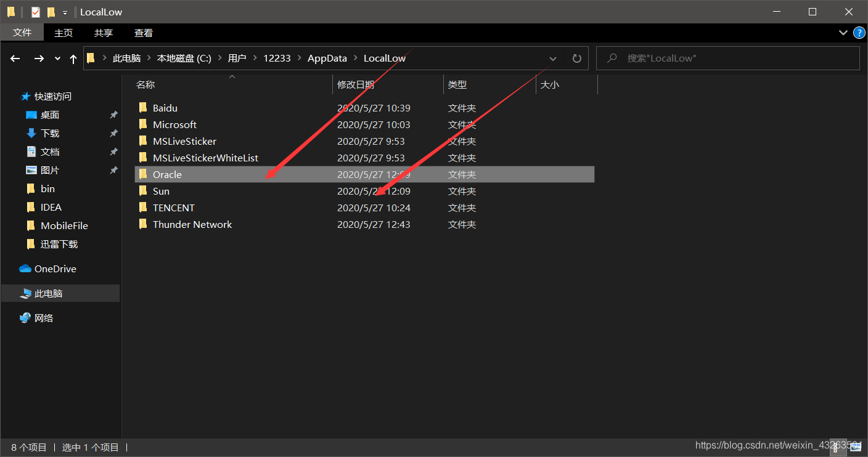Select the TENCENT folder icon
This screenshot has width=868, height=457.
pos(143,208)
